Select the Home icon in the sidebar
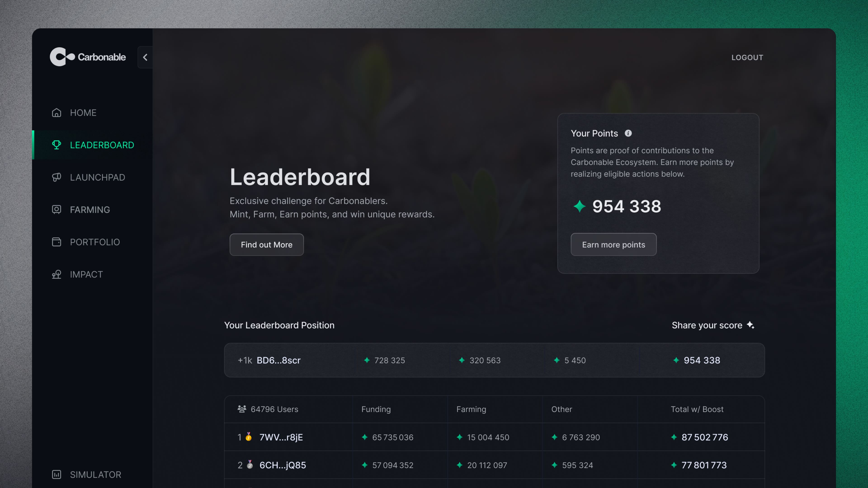The height and width of the screenshot is (488, 868). point(57,113)
